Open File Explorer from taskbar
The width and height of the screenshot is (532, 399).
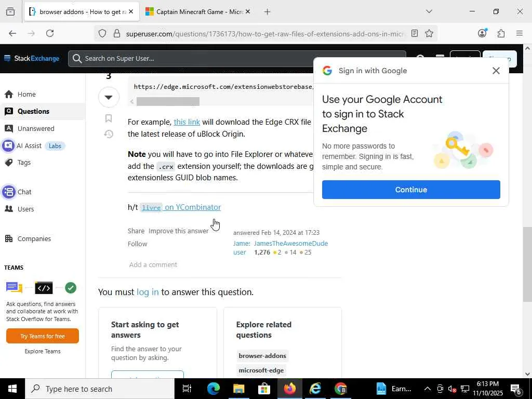coord(239,389)
